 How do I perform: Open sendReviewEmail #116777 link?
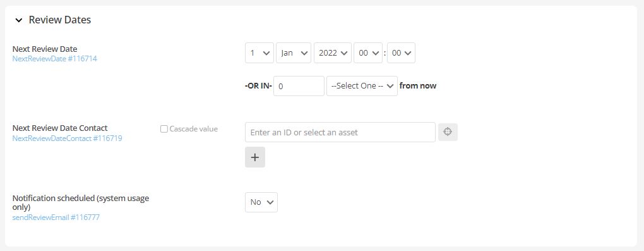56,217
